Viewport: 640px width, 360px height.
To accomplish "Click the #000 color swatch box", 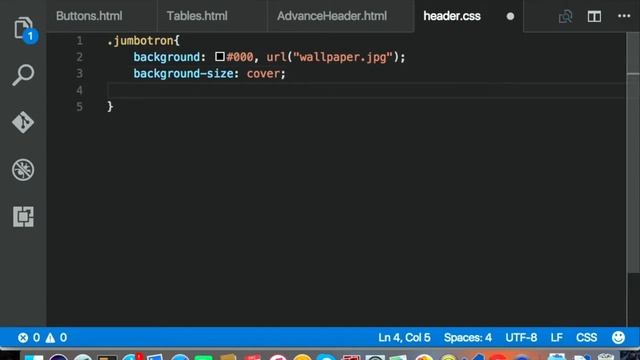I will click(220, 56).
